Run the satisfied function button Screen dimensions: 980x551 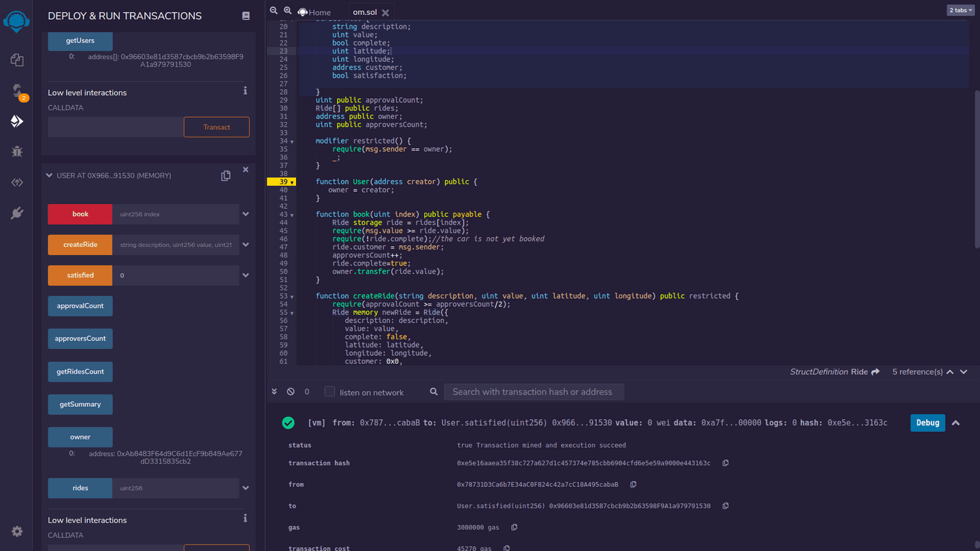pyautogui.click(x=80, y=275)
